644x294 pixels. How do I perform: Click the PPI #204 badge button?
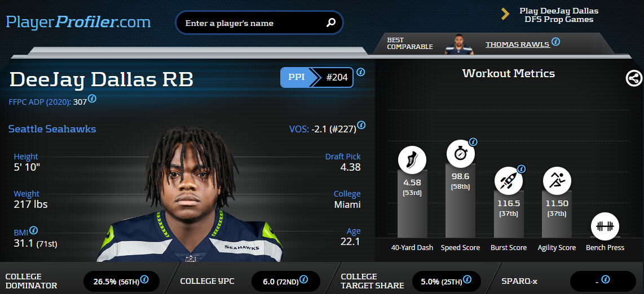tap(317, 77)
